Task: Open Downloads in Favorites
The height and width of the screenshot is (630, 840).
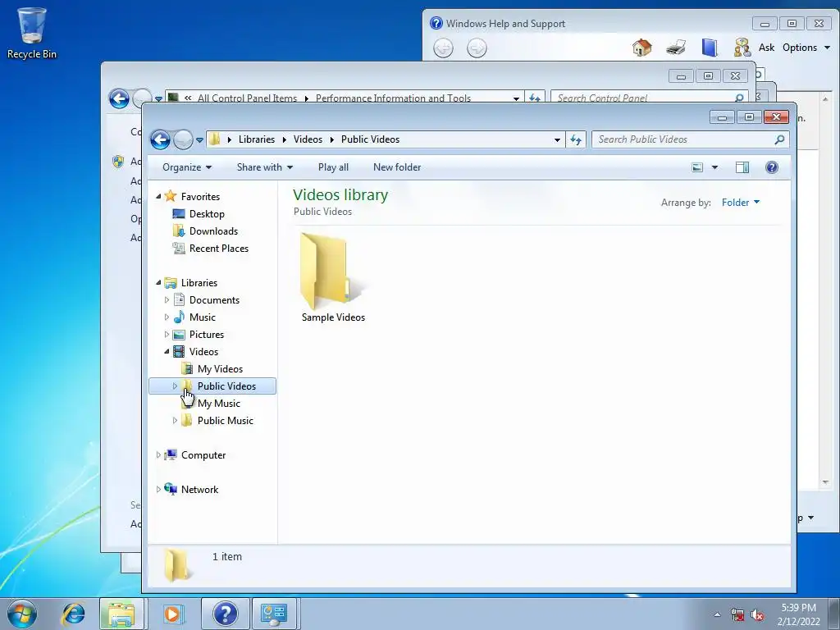Action: pyautogui.click(x=213, y=231)
